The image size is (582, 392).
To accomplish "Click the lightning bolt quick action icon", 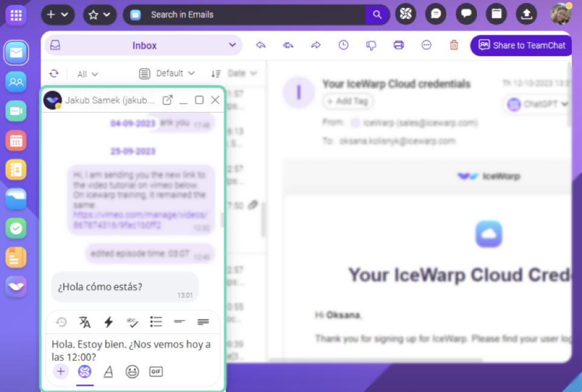I will pos(109,322).
